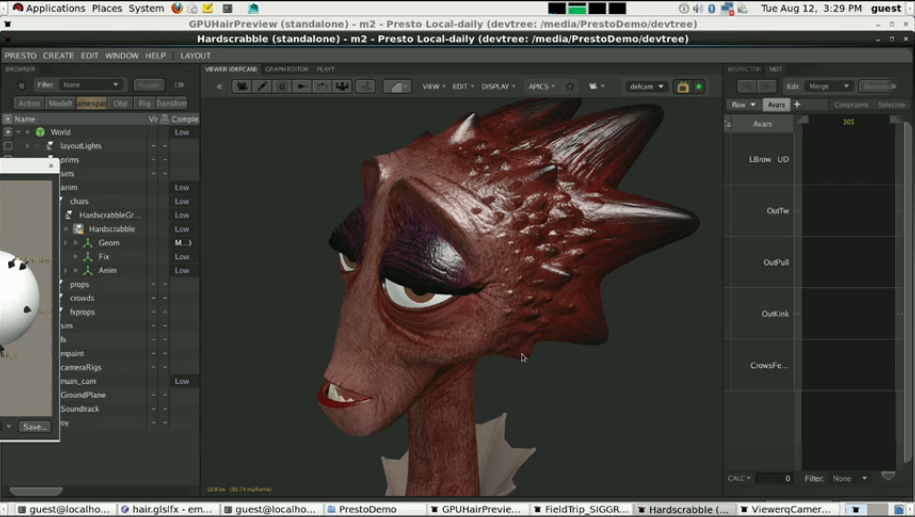Screen dimensions: 915x517
Task: Click the Firefox icon in top panel
Action: click(177, 8)
